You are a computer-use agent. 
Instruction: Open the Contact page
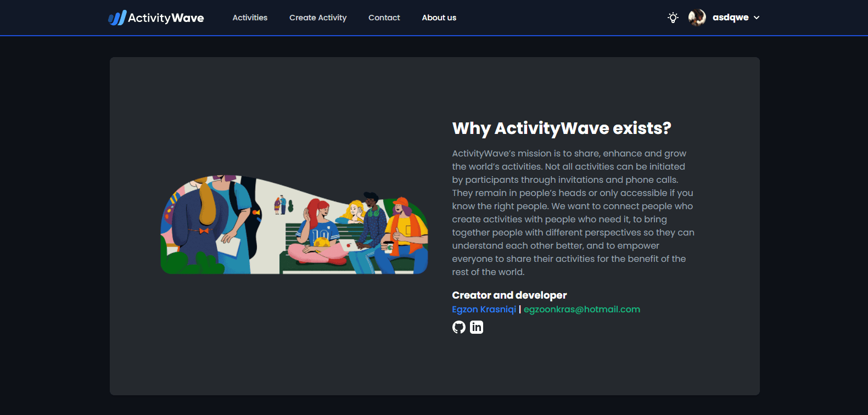tap(384, 18)
